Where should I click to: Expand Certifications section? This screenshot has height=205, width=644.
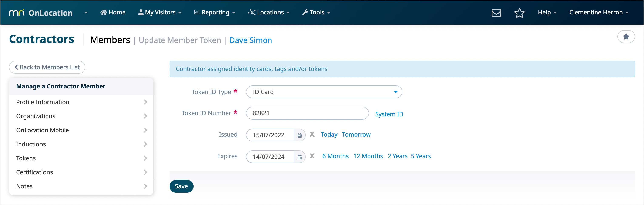[x=81, y=172]
